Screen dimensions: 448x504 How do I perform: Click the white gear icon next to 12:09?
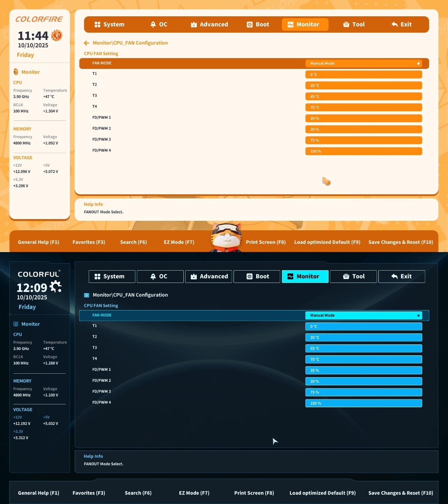55,286
